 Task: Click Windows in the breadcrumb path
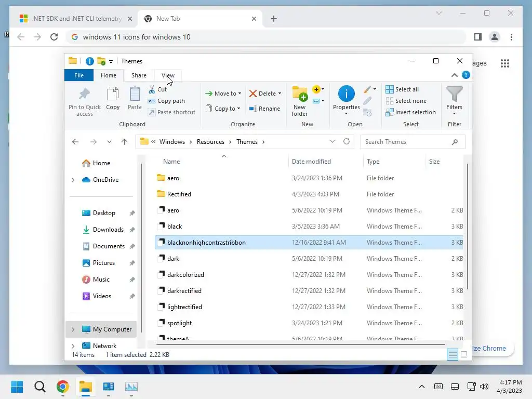(172, 142)
